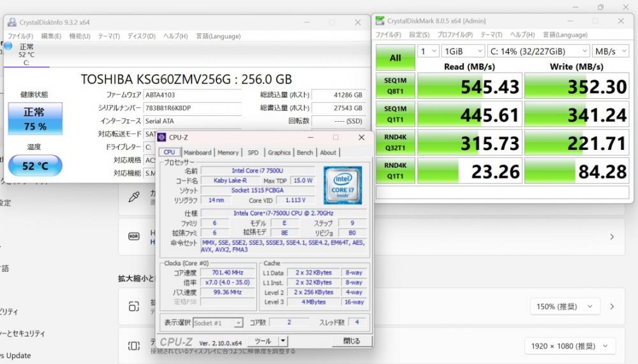Minimize the CPU-Z window

(311, 138)
